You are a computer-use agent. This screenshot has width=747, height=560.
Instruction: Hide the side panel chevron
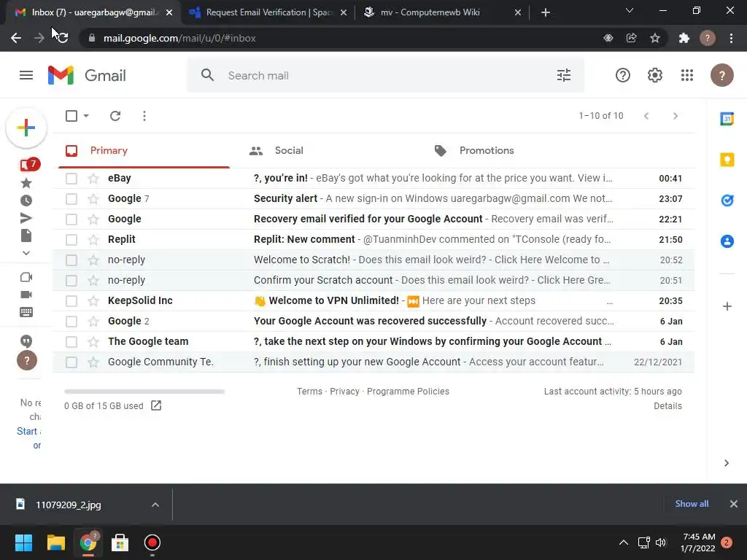point(726,463)
